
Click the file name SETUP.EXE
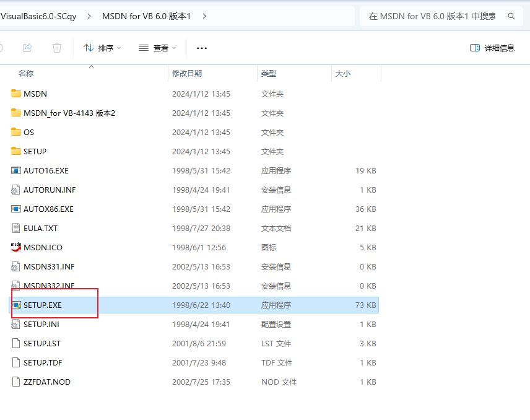(43, 305)
